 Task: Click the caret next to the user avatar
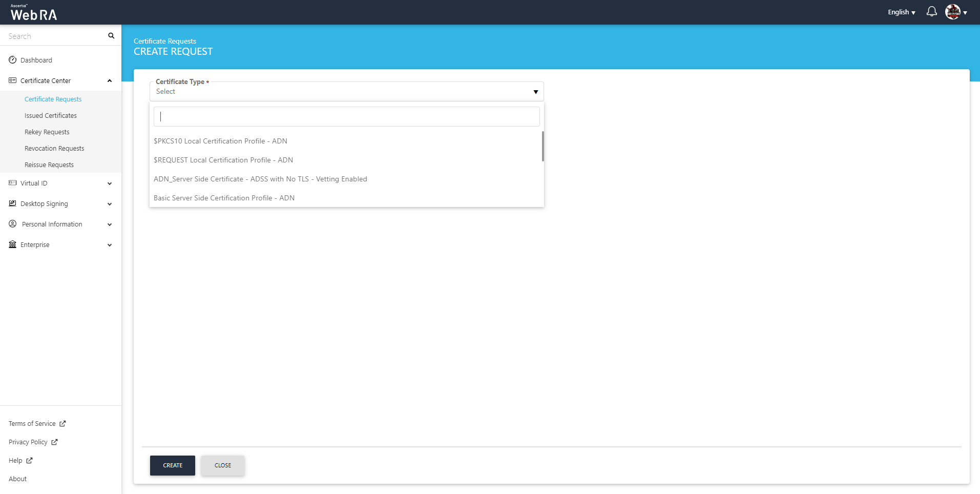(x=965, y=13)
